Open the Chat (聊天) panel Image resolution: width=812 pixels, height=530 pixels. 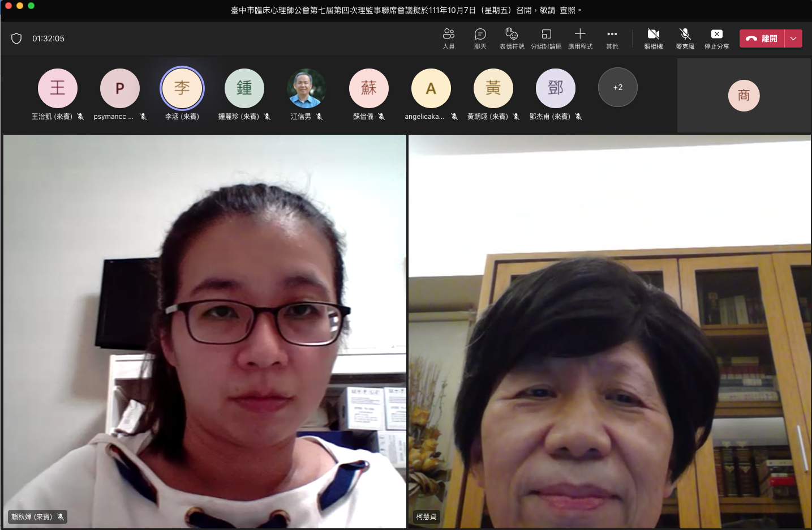480,39
